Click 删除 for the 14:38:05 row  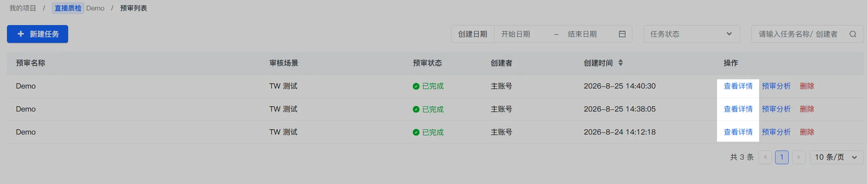coord(807,109)
